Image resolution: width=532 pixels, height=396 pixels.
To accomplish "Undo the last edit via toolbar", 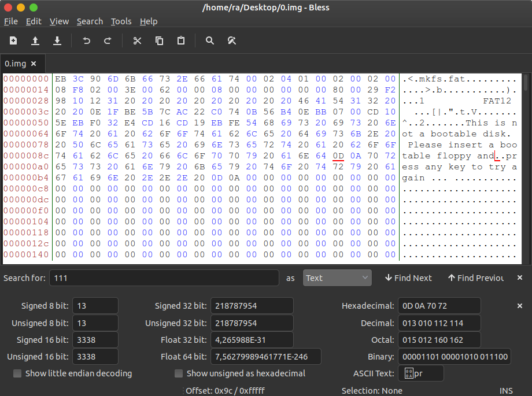I will [x=87, y=41].
